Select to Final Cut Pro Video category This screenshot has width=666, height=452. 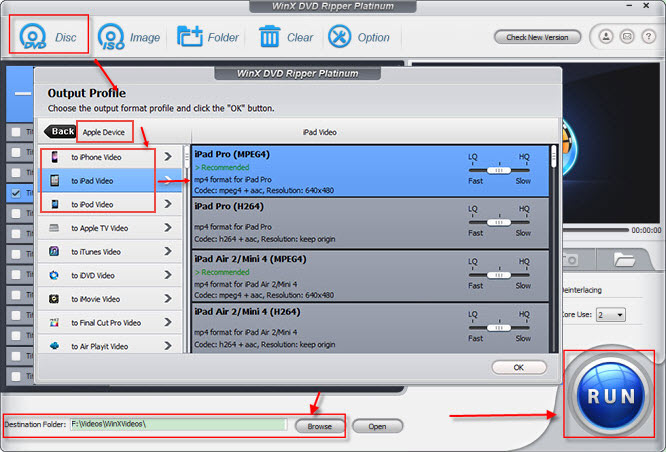[110, 322]
